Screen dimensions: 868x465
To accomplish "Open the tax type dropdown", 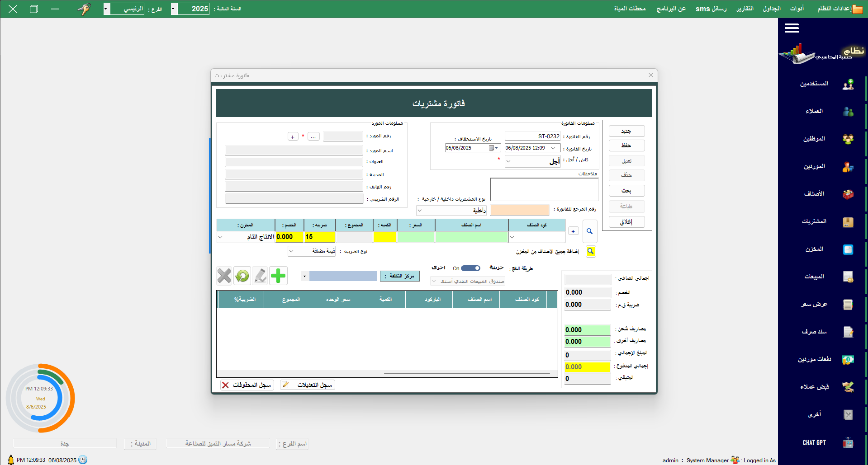I will click(x=291, y=251).
